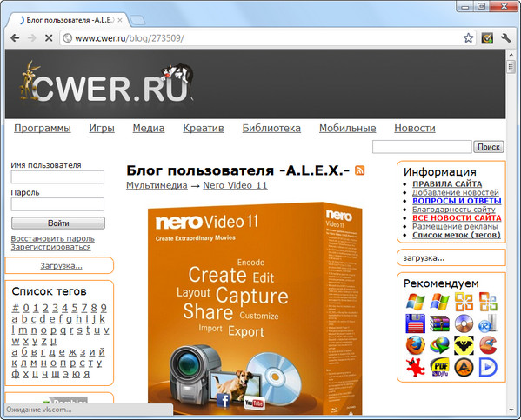Click the grayed Forward arrow
Screen dimensions: 521x420
click(x=32, y=38)
